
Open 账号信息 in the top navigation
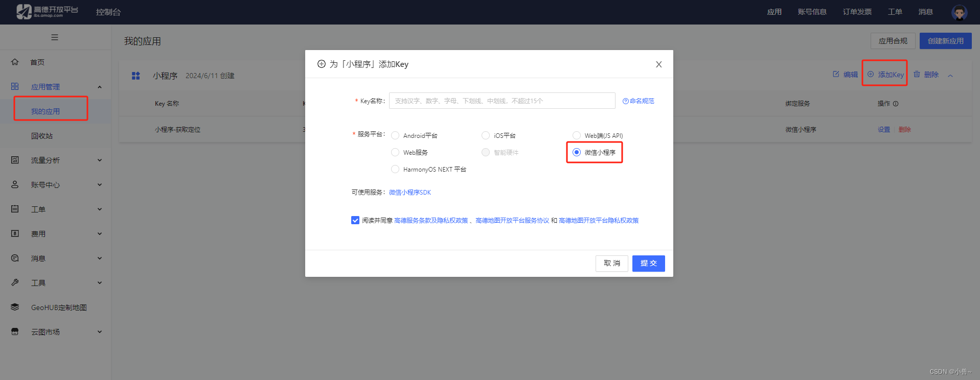812,12
